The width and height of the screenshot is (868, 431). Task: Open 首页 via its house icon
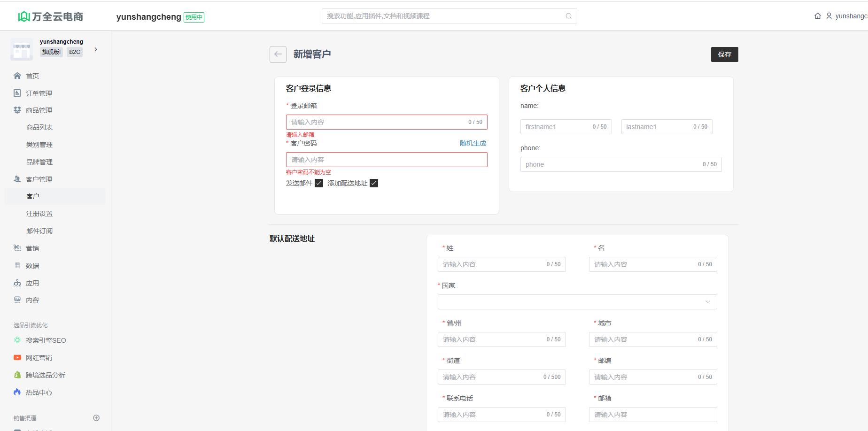point(17,76)
